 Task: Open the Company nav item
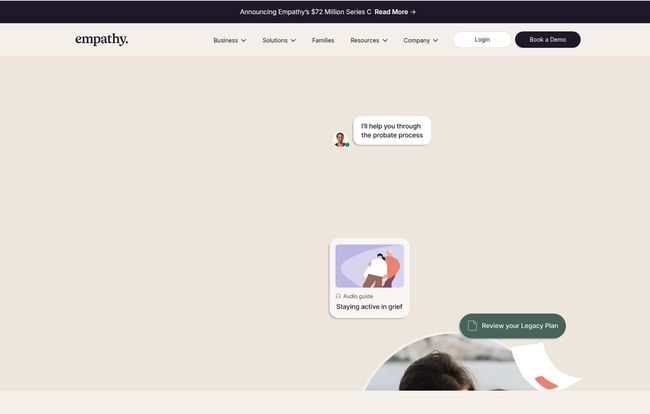[417, 40]
